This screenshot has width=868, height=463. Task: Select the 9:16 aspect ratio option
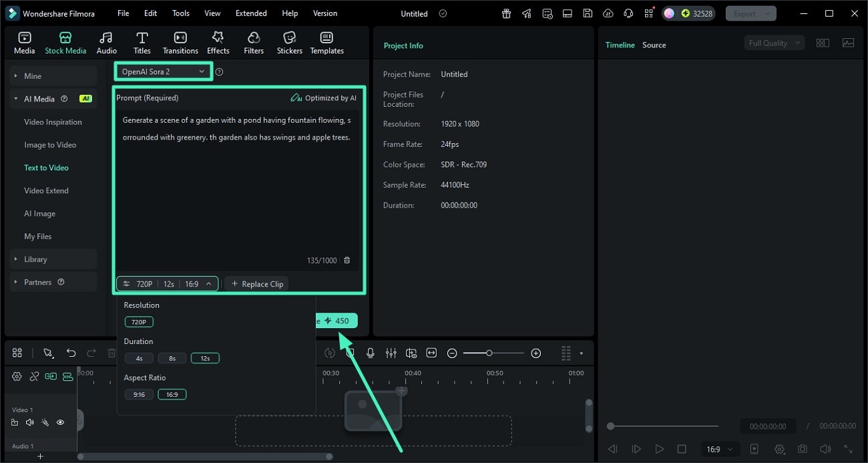pyautogui.click(x=139, y=394)
